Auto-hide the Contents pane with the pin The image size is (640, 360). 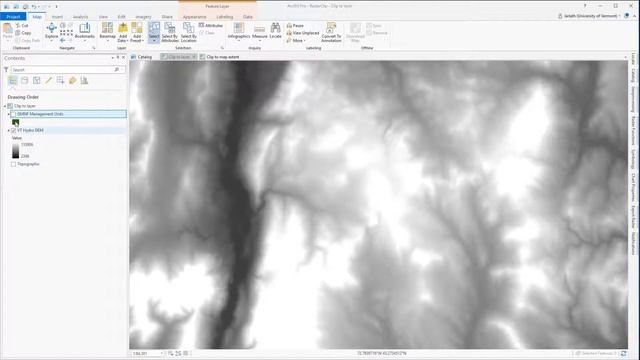click(118, 58)
